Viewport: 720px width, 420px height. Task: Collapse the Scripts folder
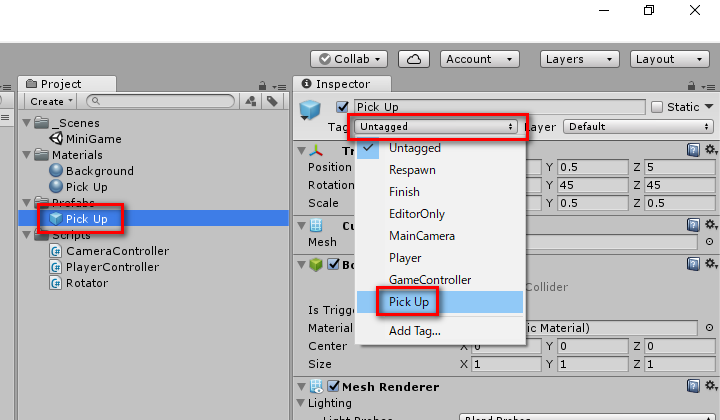[x=27, y=235]
